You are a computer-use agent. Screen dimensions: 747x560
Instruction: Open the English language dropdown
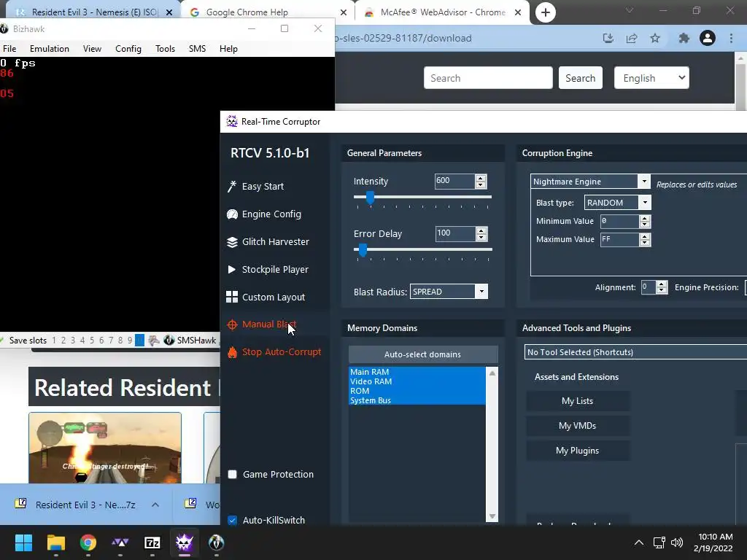coord(651,77)
